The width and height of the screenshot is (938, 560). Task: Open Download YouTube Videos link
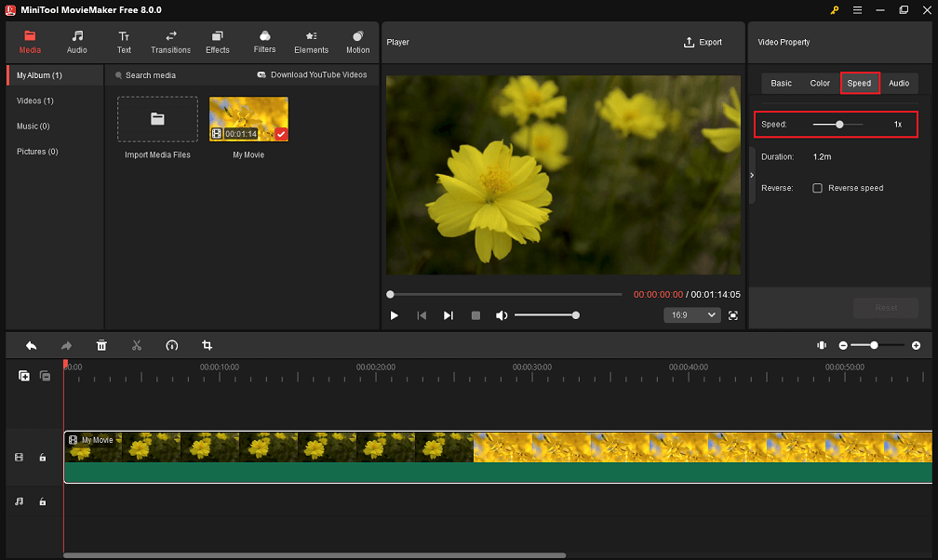(x=312, y=74)
